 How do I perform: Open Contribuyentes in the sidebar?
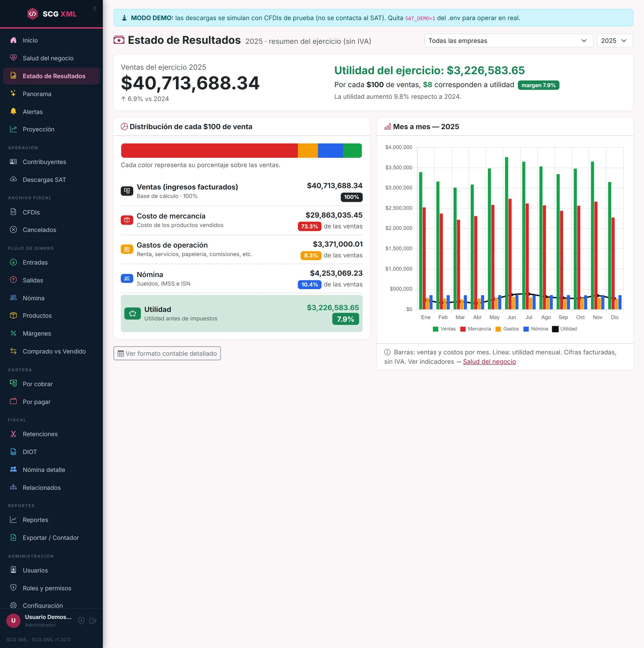[x=52, y=162]
